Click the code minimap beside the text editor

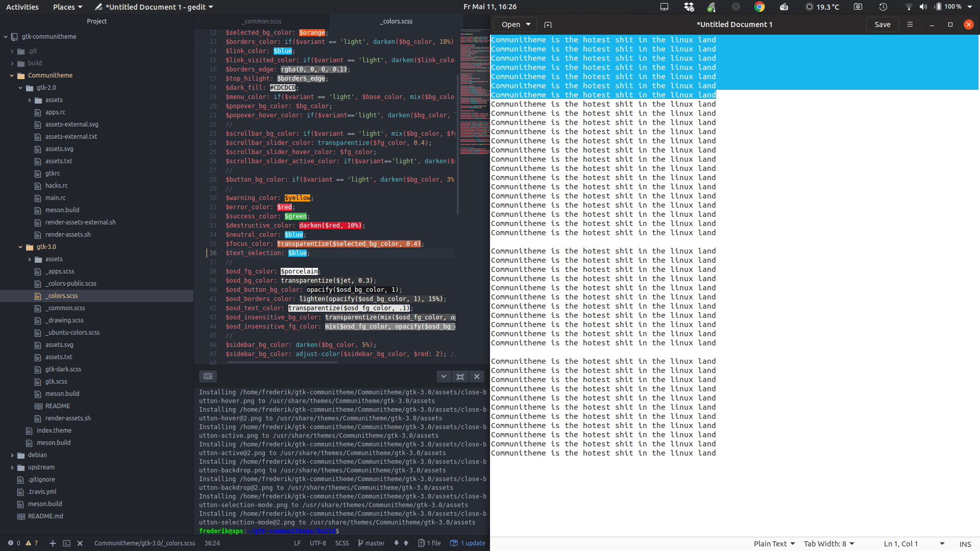474,92
